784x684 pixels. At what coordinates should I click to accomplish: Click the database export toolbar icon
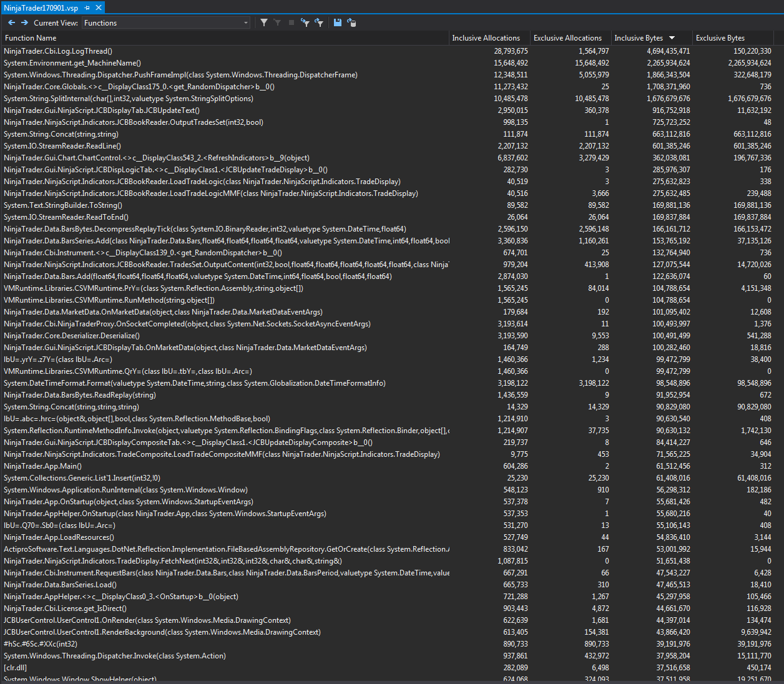click(x=351, y=22)
